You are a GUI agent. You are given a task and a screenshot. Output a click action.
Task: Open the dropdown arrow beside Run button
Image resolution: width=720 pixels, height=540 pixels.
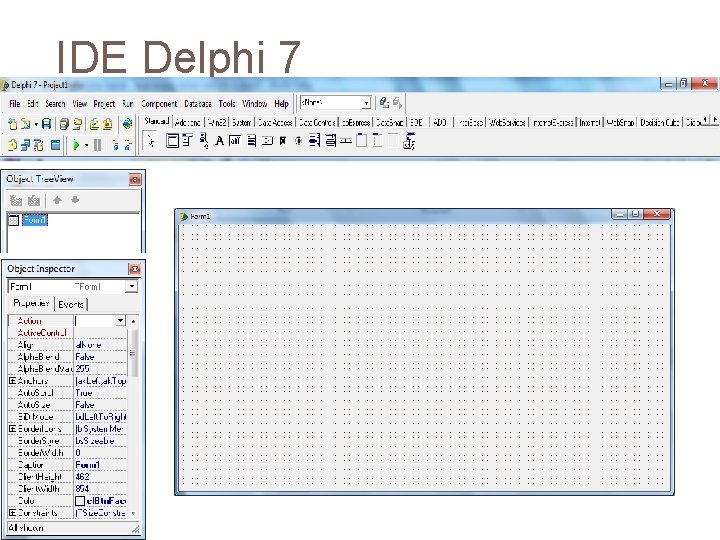pyautogui.click(x=86, y=146)
